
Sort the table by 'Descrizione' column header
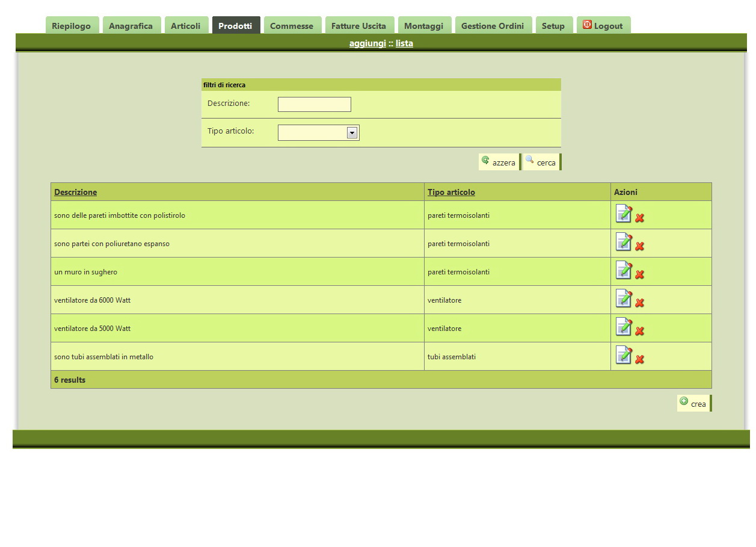(x=76, y=192)
